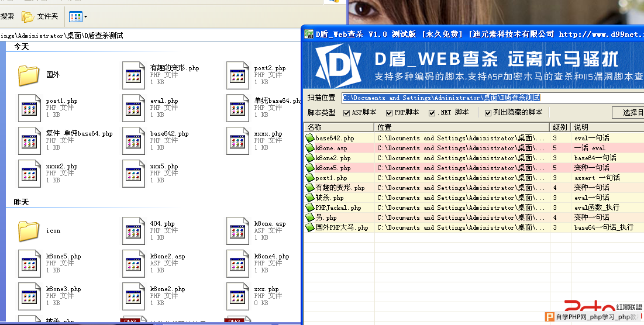This screenshot has width=644, height=325.
Task: Select the k8one5.php scan result row
Action: [x=474, y=168]
